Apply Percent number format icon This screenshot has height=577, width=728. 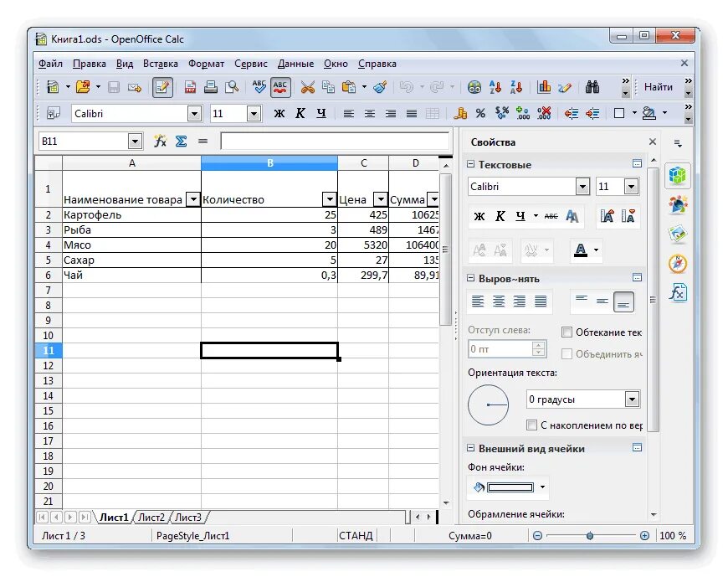tap(480, 113)
